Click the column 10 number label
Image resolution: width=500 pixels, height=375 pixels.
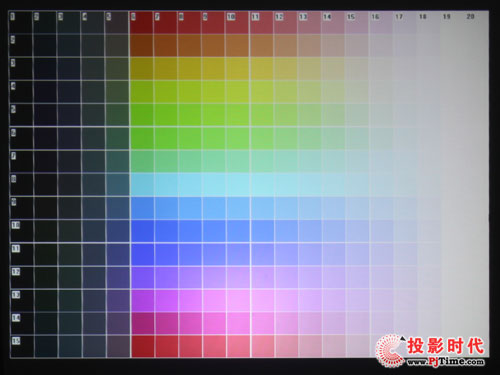(231, 16)
